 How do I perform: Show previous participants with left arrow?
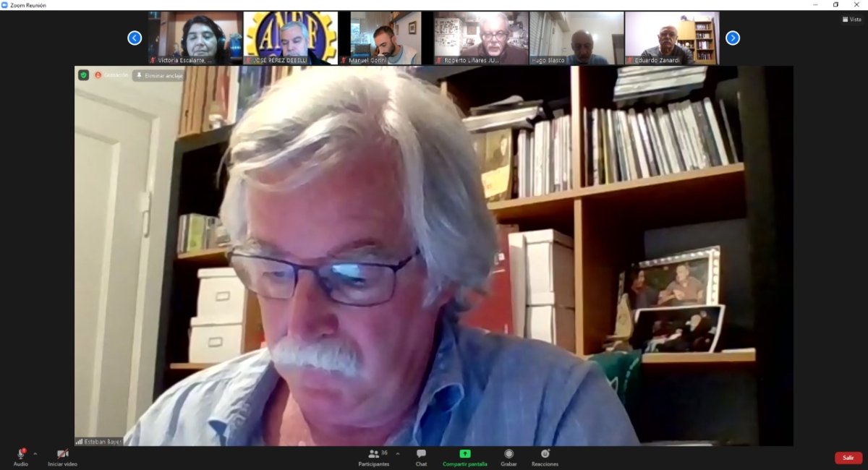point(135,38)
